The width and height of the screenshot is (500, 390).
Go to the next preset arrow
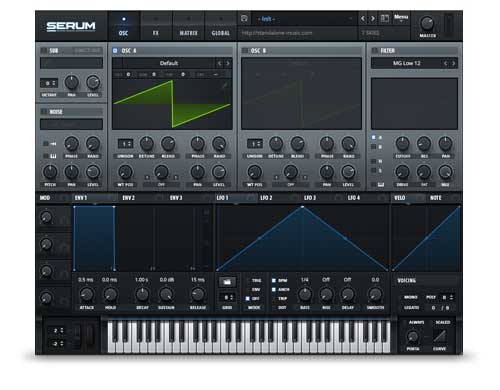tap(373, 19)
